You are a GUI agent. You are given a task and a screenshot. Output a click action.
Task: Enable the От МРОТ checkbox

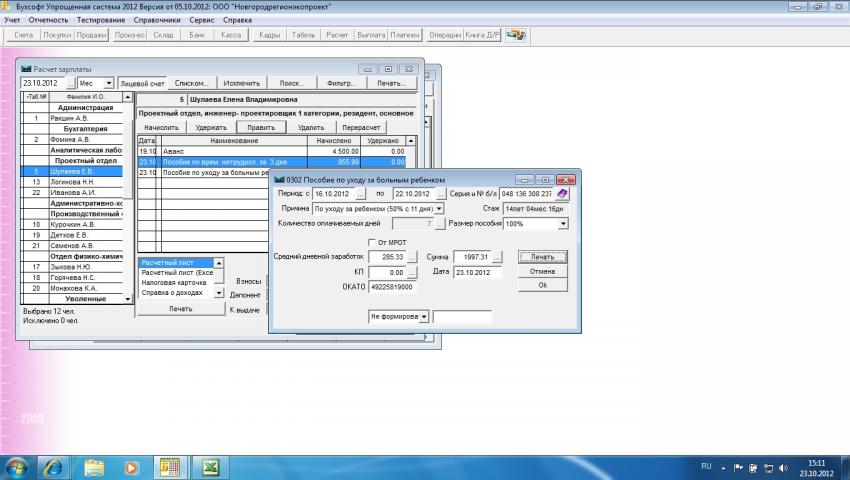372,242
